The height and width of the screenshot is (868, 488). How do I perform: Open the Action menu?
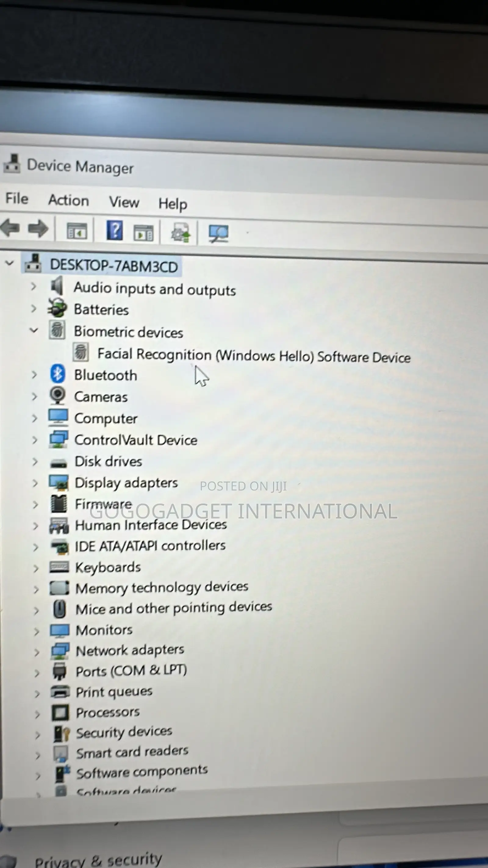pos(68,200)
